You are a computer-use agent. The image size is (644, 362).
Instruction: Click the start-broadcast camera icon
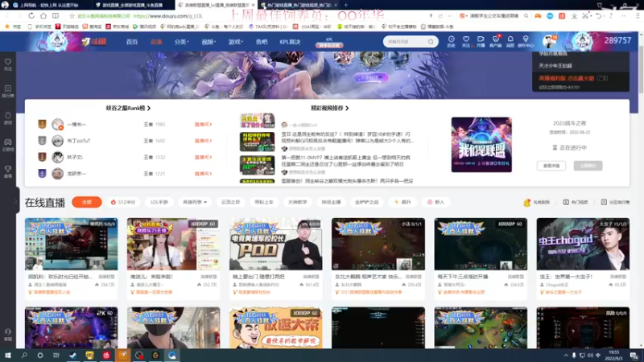tap(481, 41)
